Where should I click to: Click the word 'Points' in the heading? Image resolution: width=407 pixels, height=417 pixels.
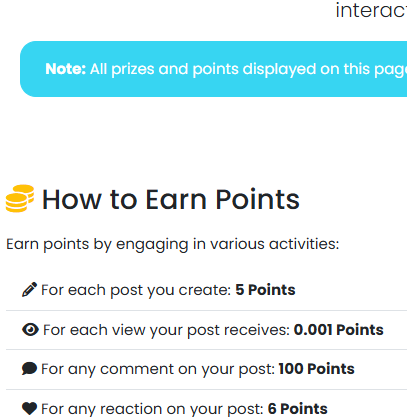[258, 199]
